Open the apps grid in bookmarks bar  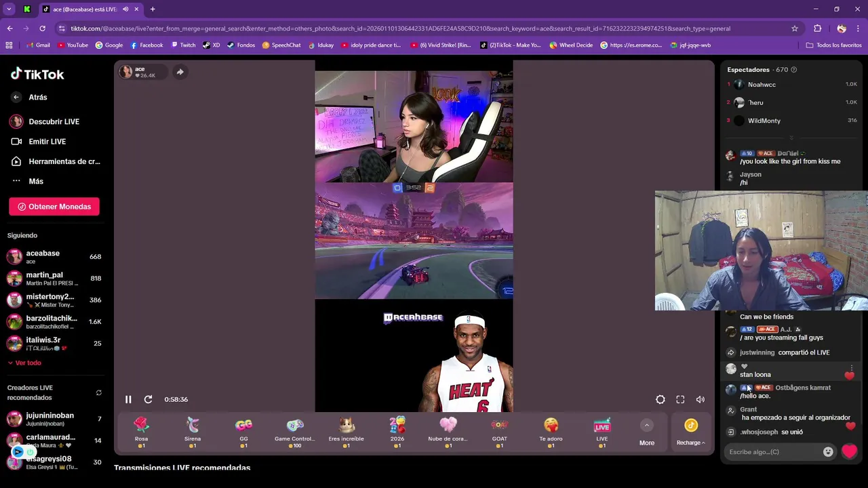9,45
